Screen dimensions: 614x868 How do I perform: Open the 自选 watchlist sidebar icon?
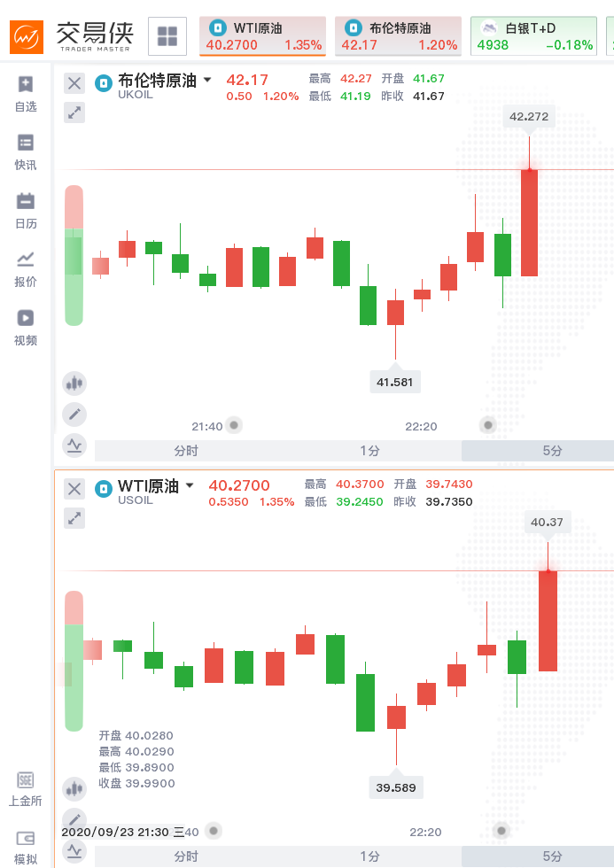pos(26,93)
